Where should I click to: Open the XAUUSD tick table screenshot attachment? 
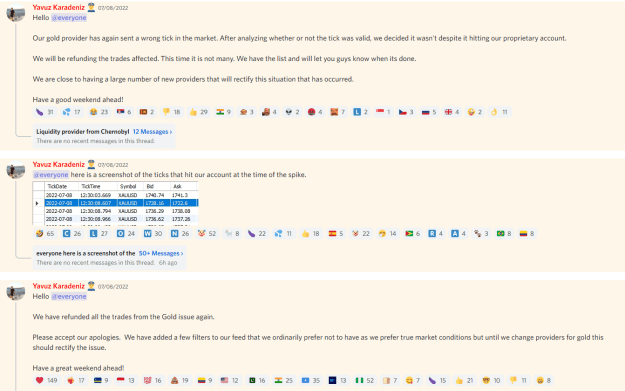pyautogui.click(x=115, y=203)
